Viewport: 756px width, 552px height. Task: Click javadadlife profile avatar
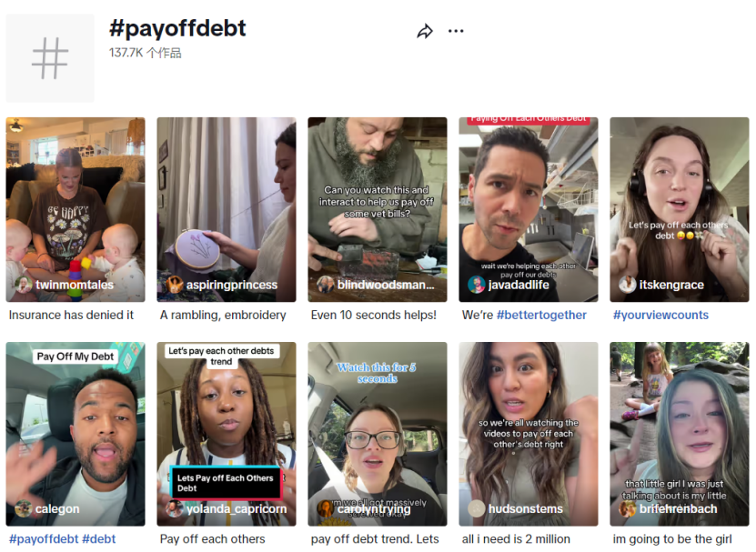pos(477,285)
